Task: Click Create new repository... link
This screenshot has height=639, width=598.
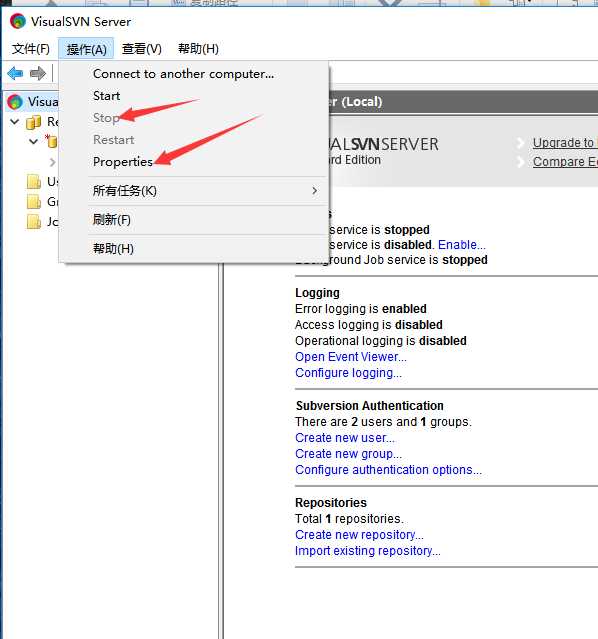Action: pos(359,535)
